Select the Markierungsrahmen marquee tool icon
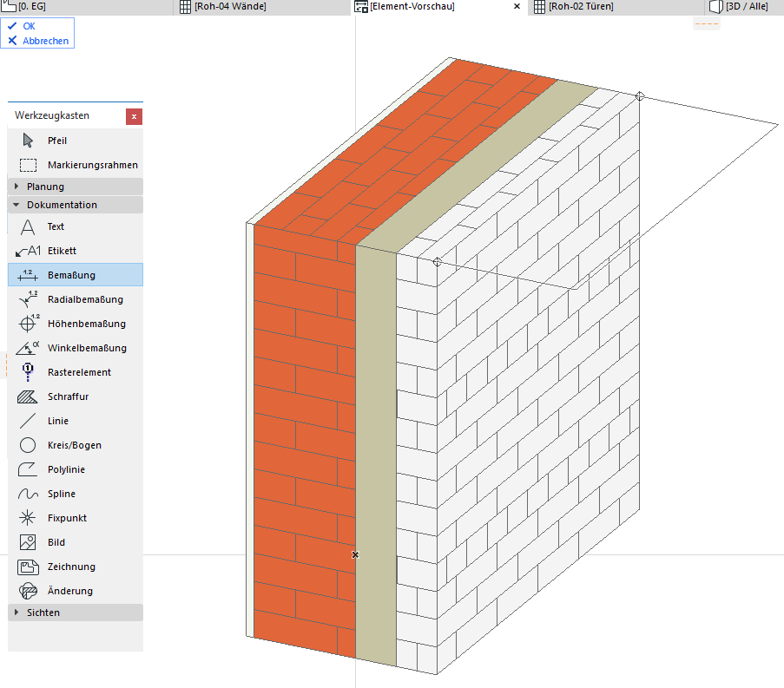The height and width of the screenshot is (688, 784). [x=28, y=165]
